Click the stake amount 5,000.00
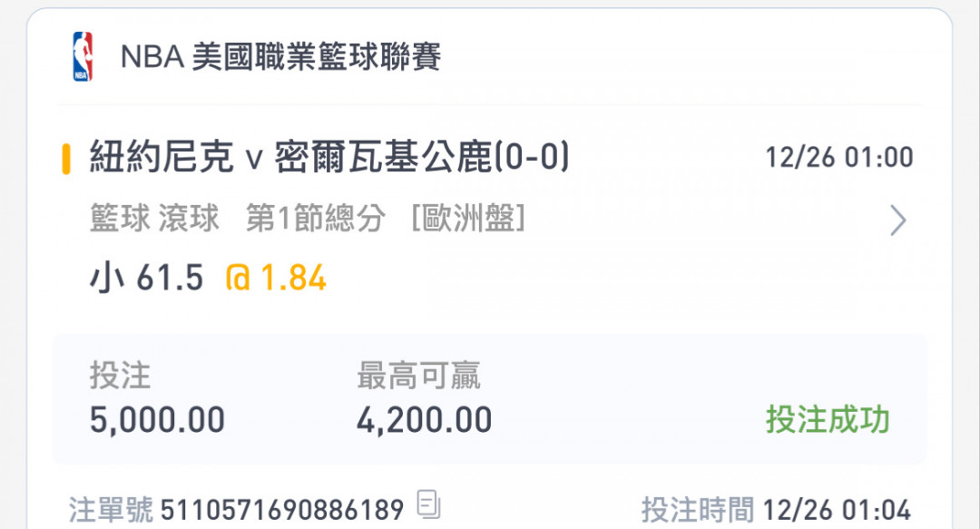The height and width of the screenshot is (529, 980). pyautogui.click(x=158, y=419)
